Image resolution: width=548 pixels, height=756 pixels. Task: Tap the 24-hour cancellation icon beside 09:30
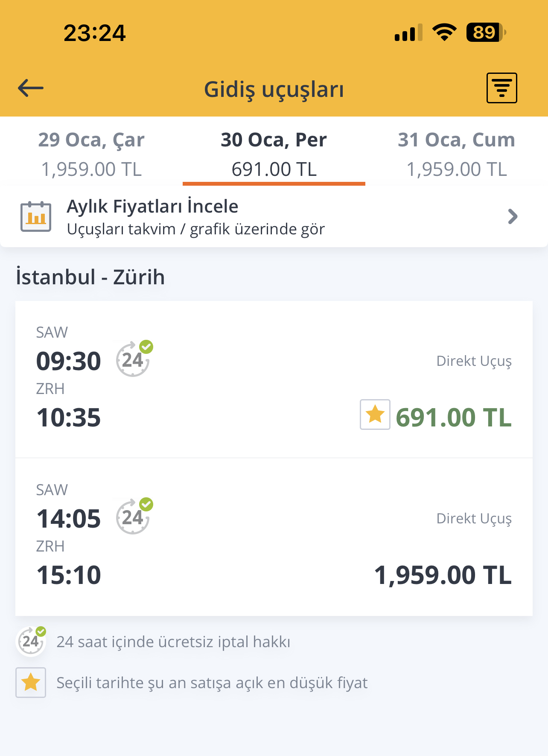[x=134, y=359]
